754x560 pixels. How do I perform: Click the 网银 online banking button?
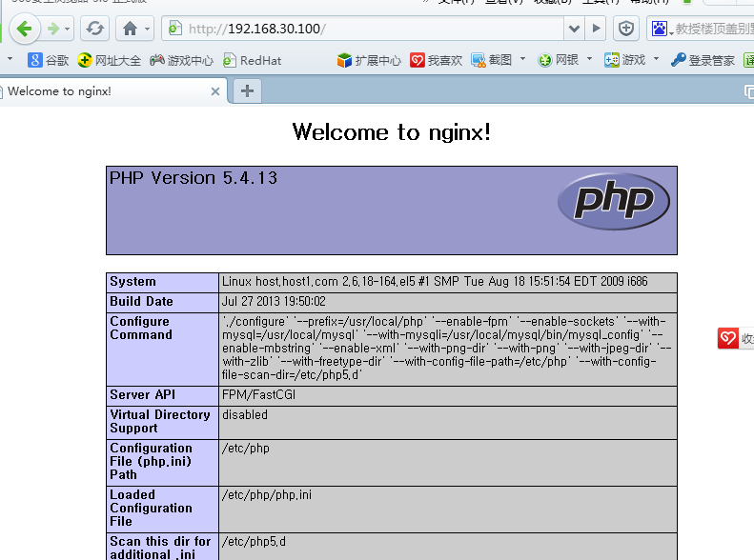tap(558, 60)
